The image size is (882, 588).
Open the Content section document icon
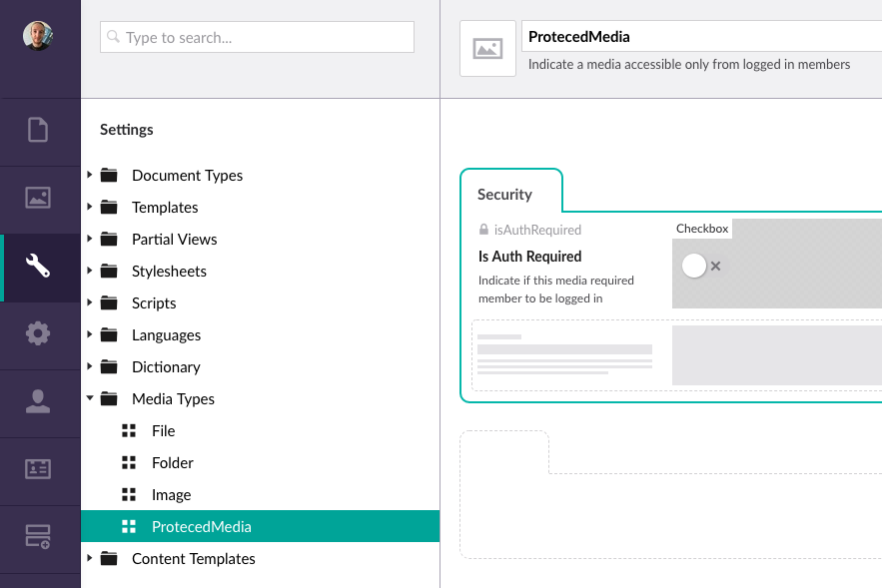tap(38, 130)
